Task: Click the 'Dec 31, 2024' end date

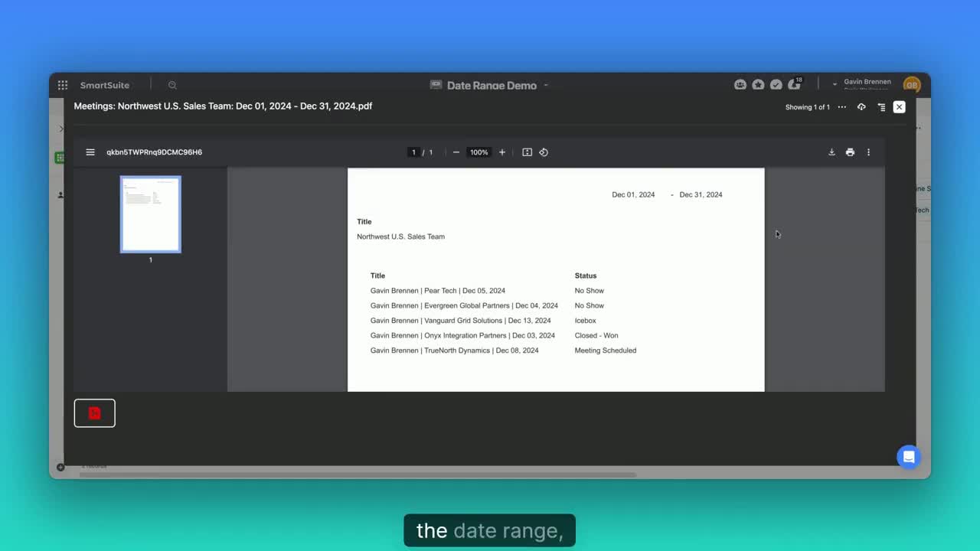Action: pos(701,194)
